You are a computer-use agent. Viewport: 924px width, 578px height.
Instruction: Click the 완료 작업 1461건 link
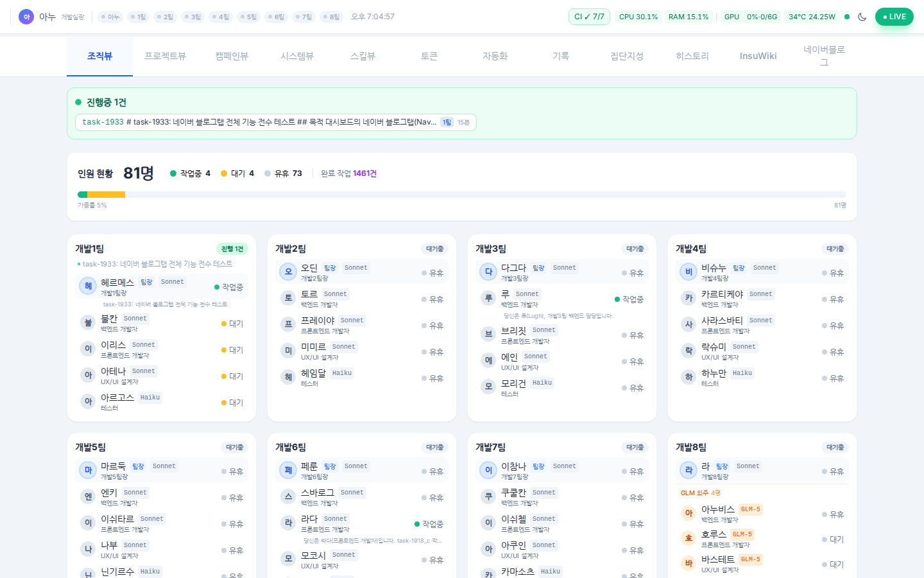[348, 173]
